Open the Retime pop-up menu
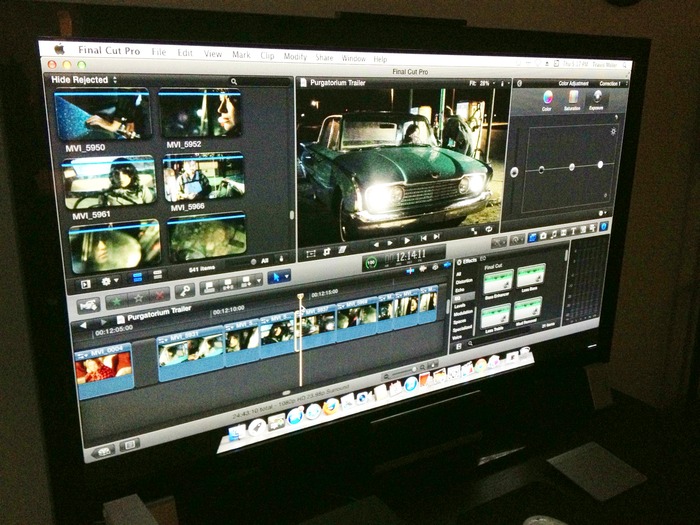This screenshot has width=700, height=525. (517, 240)
